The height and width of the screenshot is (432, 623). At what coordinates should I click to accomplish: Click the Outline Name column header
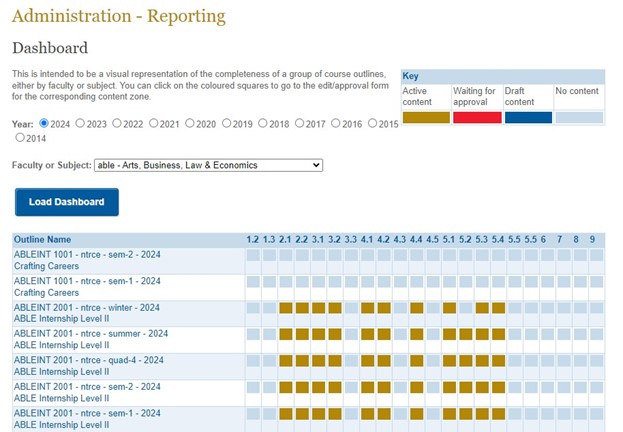[x=43, y=239]
